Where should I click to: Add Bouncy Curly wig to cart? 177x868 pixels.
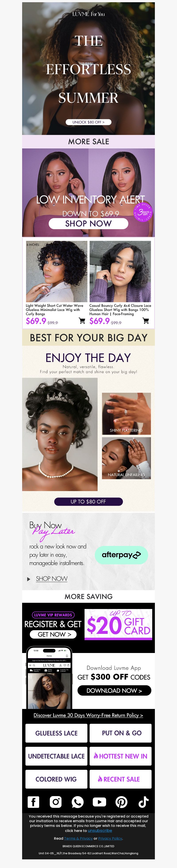click(x=146, y=321)
